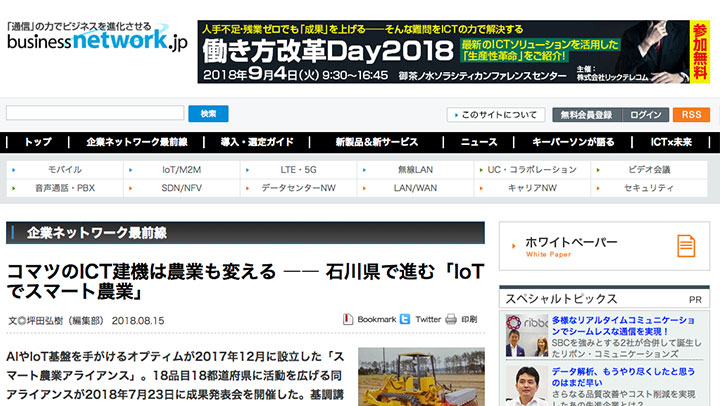Open the ニュース menu item
This screenshot has height=406, width=720.
click(x=478, y=142)
